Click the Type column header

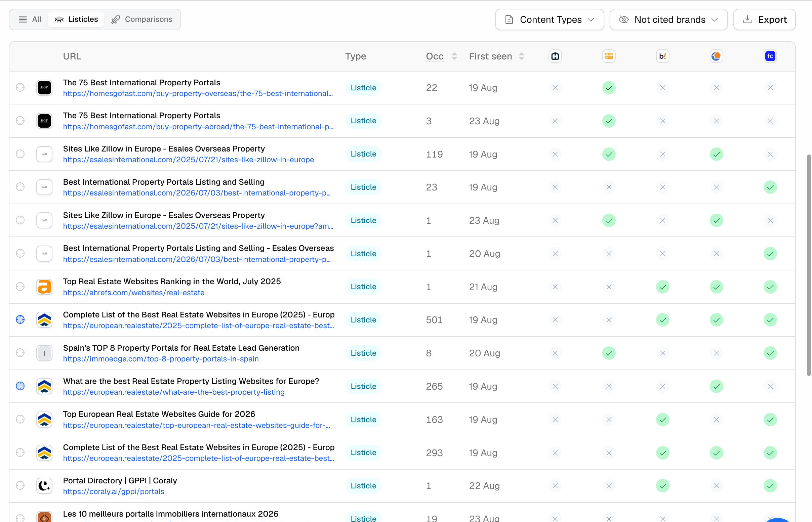[355, 56]
